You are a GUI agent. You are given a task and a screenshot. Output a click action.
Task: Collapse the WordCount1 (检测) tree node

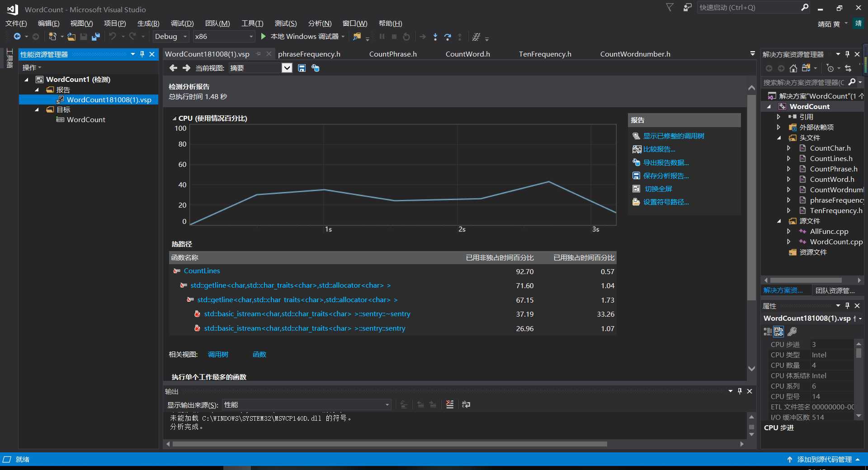pyautogui.click(x=26, y=80)
